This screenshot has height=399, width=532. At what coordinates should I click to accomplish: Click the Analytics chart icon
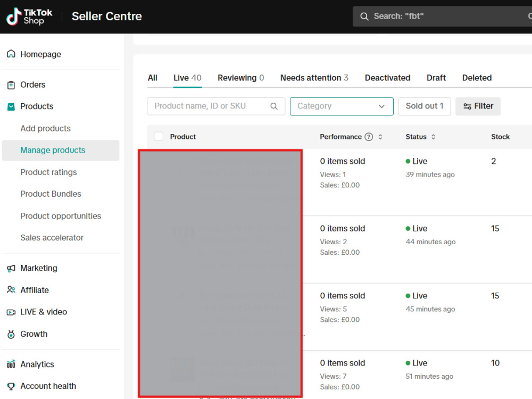pos(11,364)
